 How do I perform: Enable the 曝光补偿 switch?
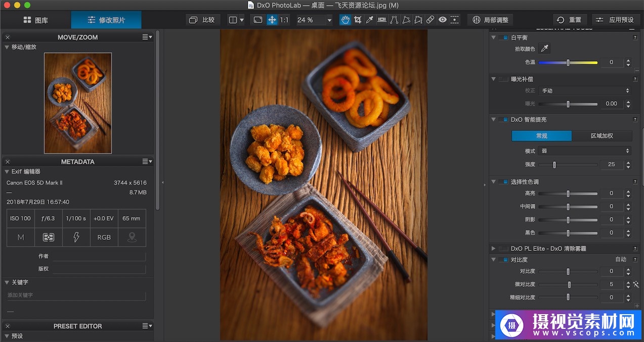[503, 79]
